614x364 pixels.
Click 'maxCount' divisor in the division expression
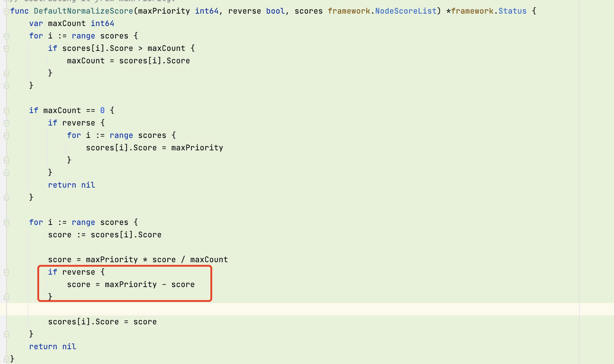click(209, 260)
